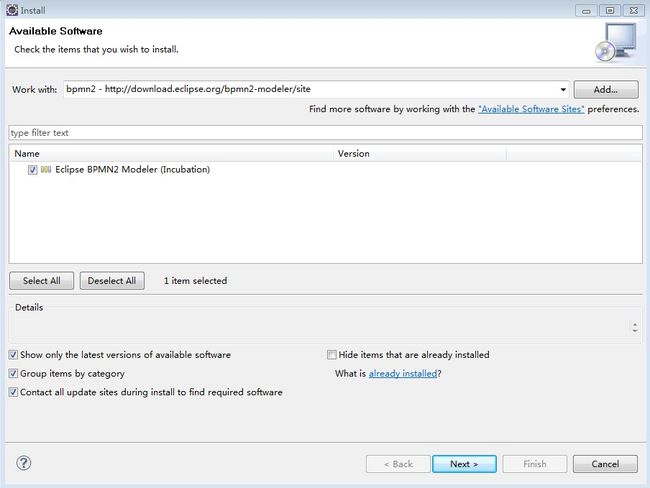This screenshot has width=650, height=488.
Task: Click the Deselect All button
Action: coord(112,281)
